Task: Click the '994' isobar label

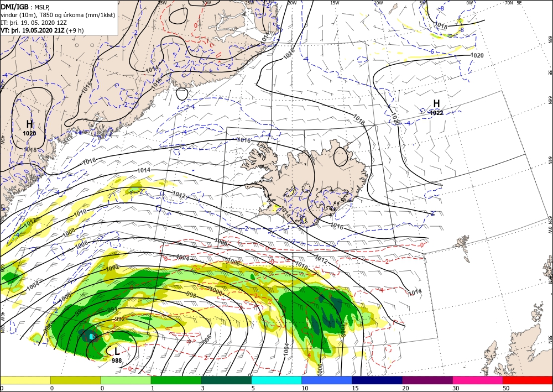Action: (x=112, y=309)
